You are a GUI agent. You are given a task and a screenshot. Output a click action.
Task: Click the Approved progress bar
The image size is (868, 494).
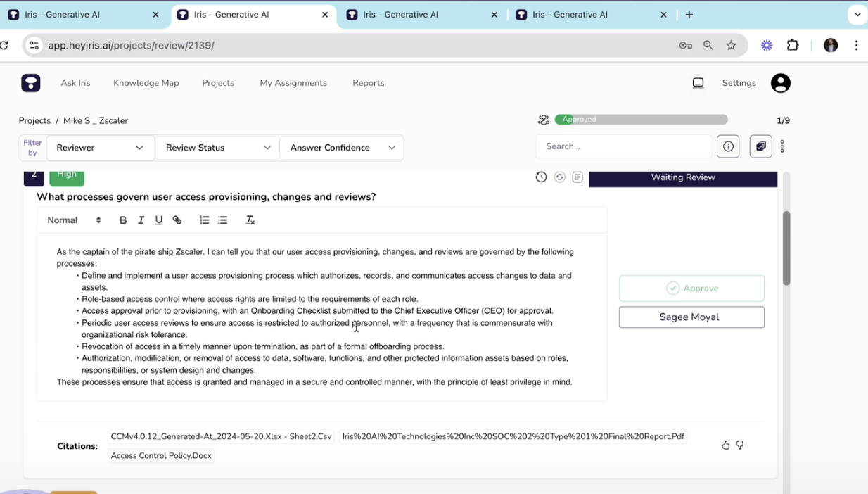coord(641,120)
